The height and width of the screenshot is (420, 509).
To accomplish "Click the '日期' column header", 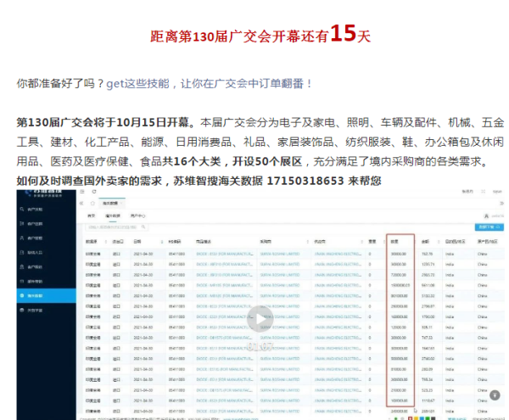I will 137,242.
